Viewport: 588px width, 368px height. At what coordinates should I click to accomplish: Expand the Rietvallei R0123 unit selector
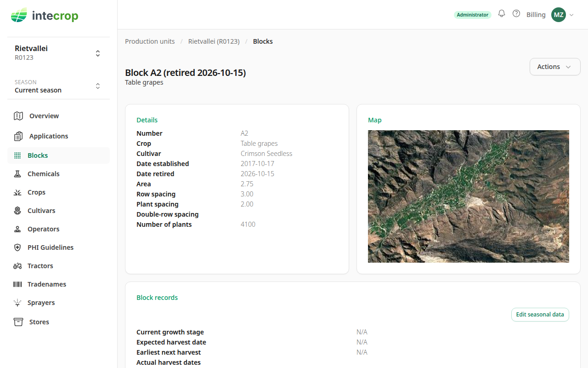pyautogui.click(x=58, y=53)
